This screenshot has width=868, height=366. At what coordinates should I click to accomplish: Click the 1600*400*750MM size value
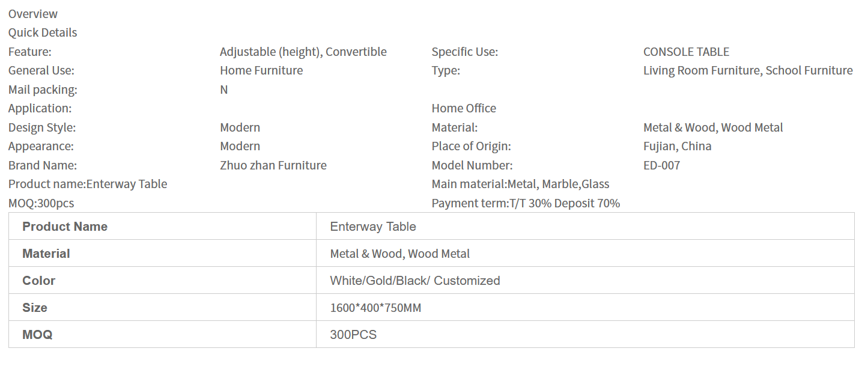click(375, 308)
